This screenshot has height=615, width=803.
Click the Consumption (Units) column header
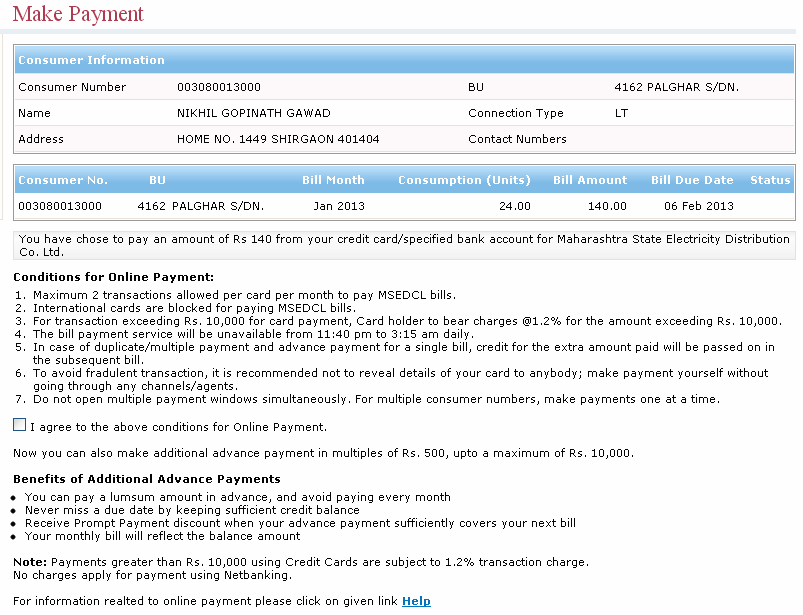[464, 180]
